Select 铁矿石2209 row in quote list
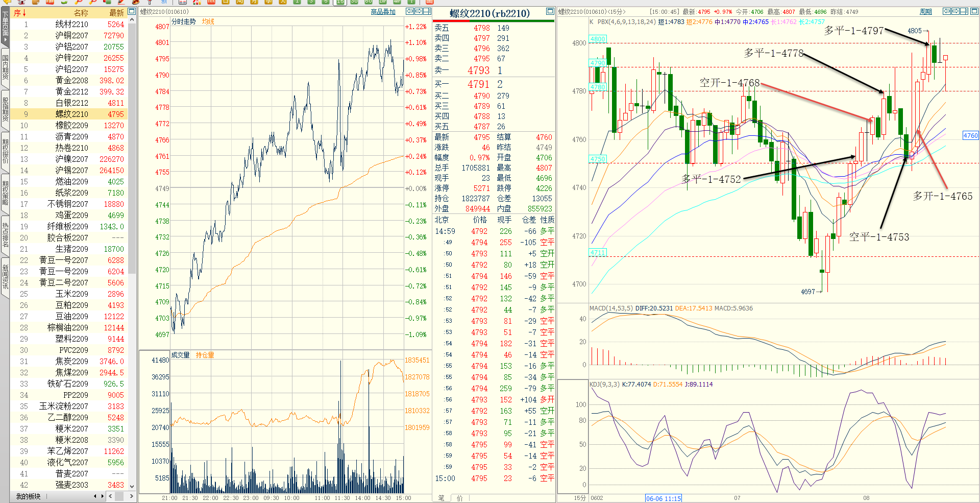Image resolution: width=980 pixels, height=503 pixels. 68,384
